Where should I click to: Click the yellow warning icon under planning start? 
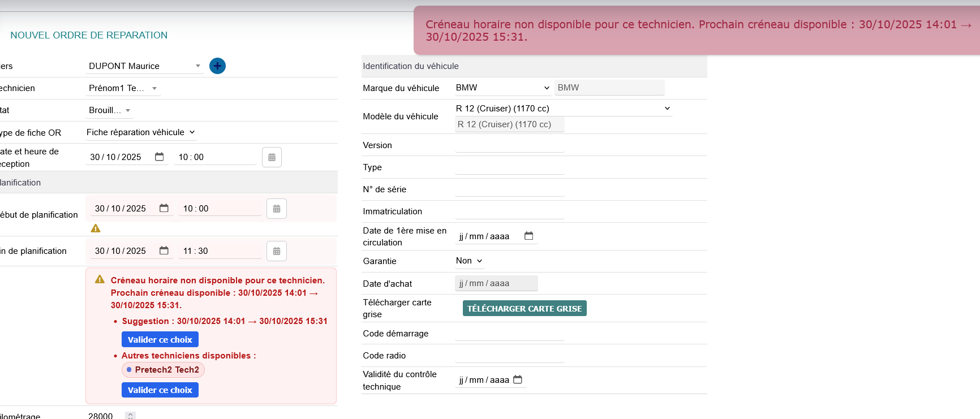click(96, 228)
